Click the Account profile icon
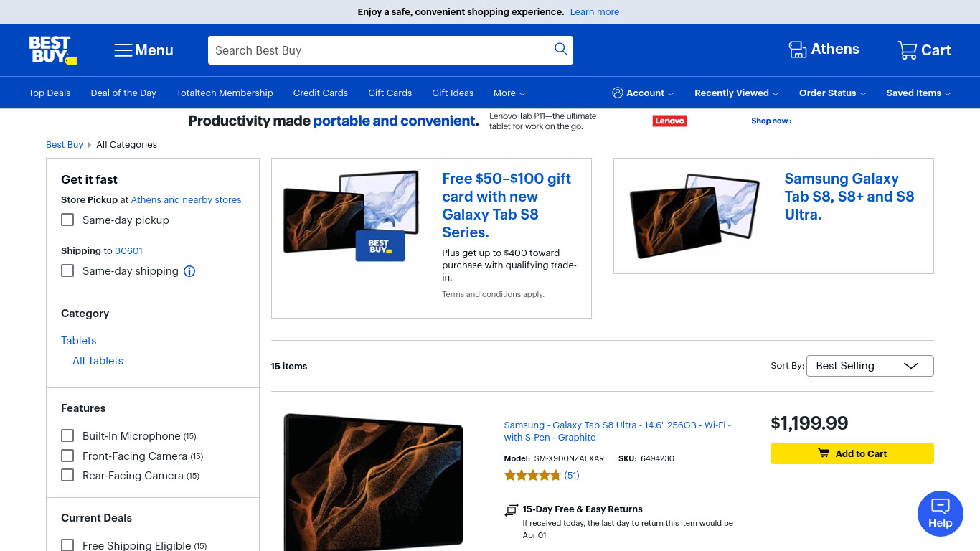Screen dimensions: 980x551 (618, 93)
